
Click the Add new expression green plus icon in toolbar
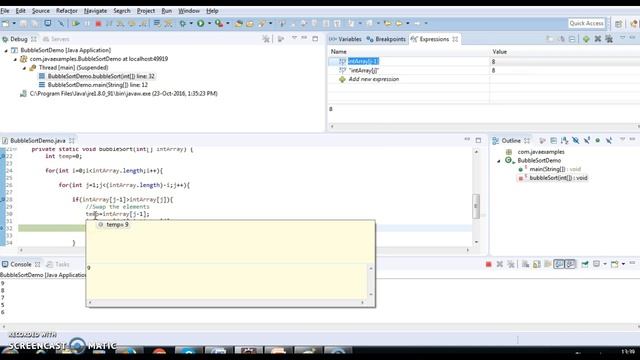tap(586, 39)
